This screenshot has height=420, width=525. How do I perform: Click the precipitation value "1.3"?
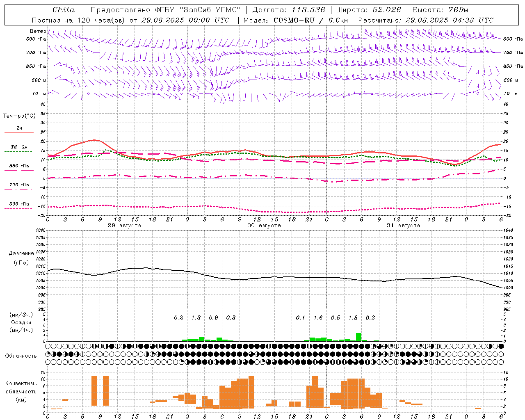click(196, 317)
